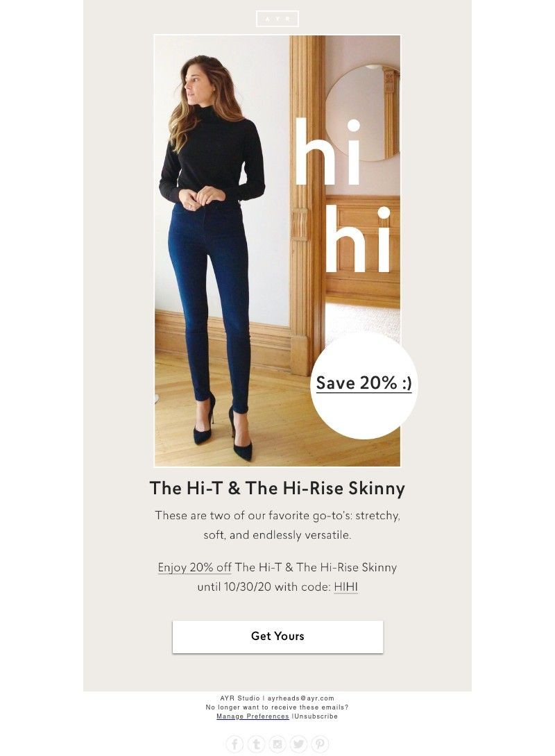Follow the Enjoy 20% off link
The height and width of the screenshot is (756, 555).
(195, 567)
